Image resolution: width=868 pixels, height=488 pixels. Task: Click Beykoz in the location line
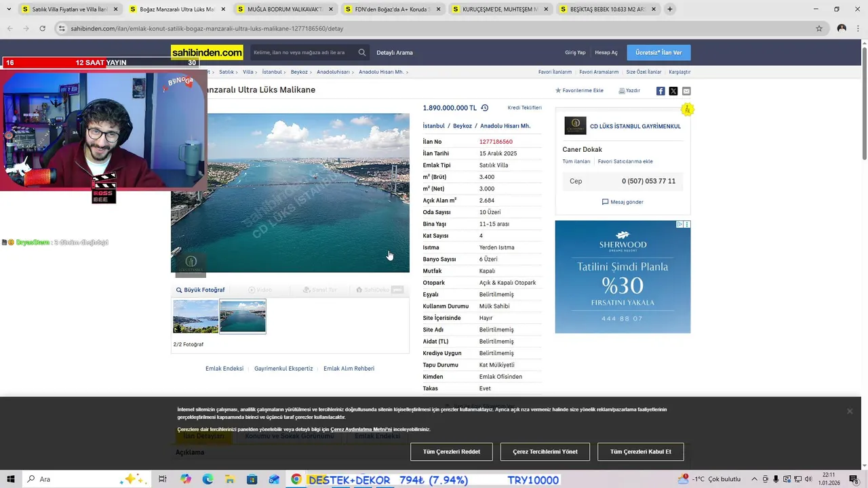pyautogui.click(x=462, y=126)
